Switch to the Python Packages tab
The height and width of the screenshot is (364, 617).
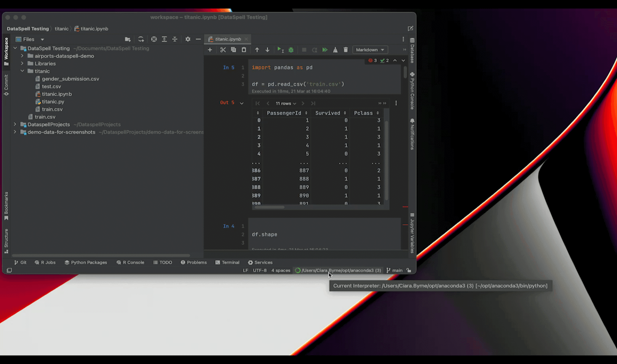(x=86, y=262)
